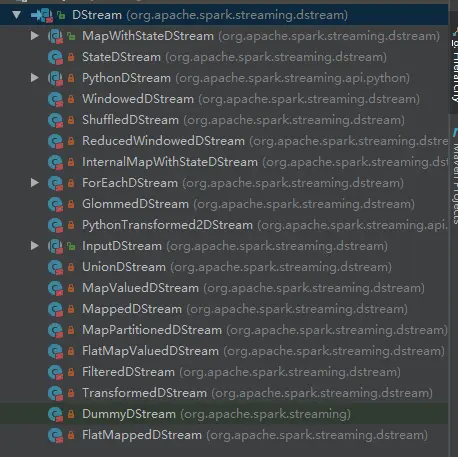The width and height of the screenshot is (458, 457).
Task: Select FlatMappedDStream in the tree
Action: coord(224,435)
